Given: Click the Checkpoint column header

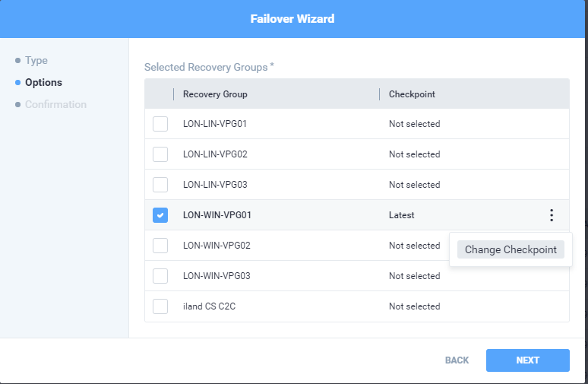Looking at the screenshot, I should coord(412,94).
